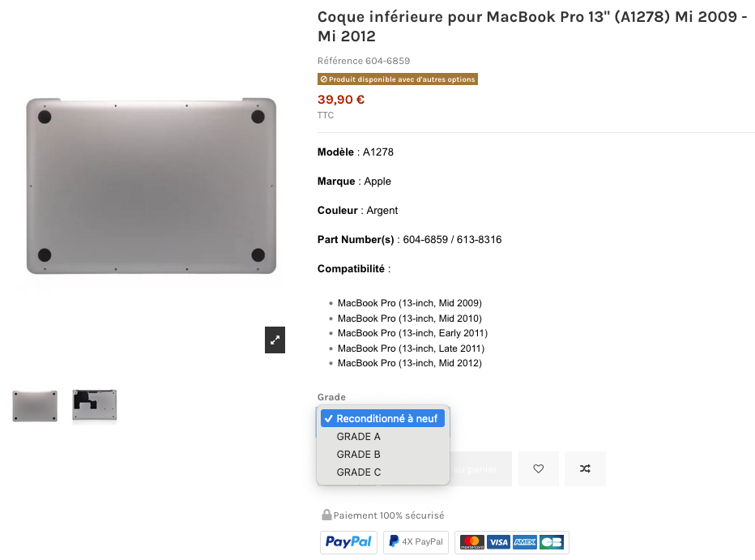The height and width of the screenshot is (560, 755).
Task: Click the 4X PayPal payment badge
Action: tap(416, 542)
